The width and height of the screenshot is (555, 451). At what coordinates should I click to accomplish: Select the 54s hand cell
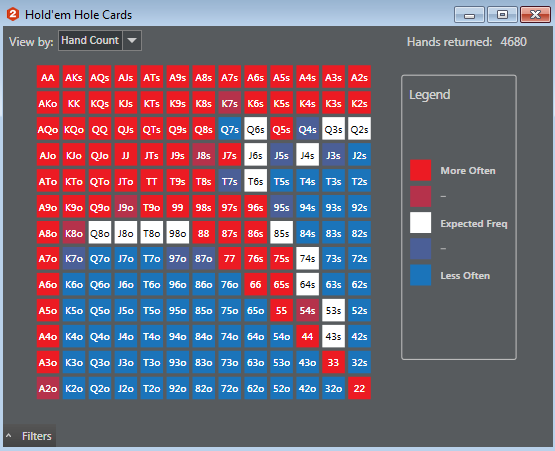[x=308, y=310]
